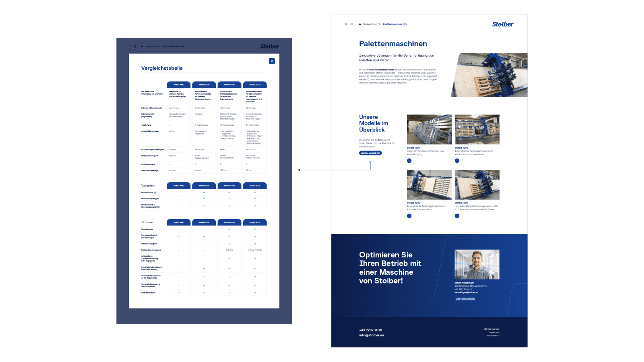
Task: Click the Produktionsgeschwindigkeit row label
Action: pyautogui.click(x=153, y=149)
